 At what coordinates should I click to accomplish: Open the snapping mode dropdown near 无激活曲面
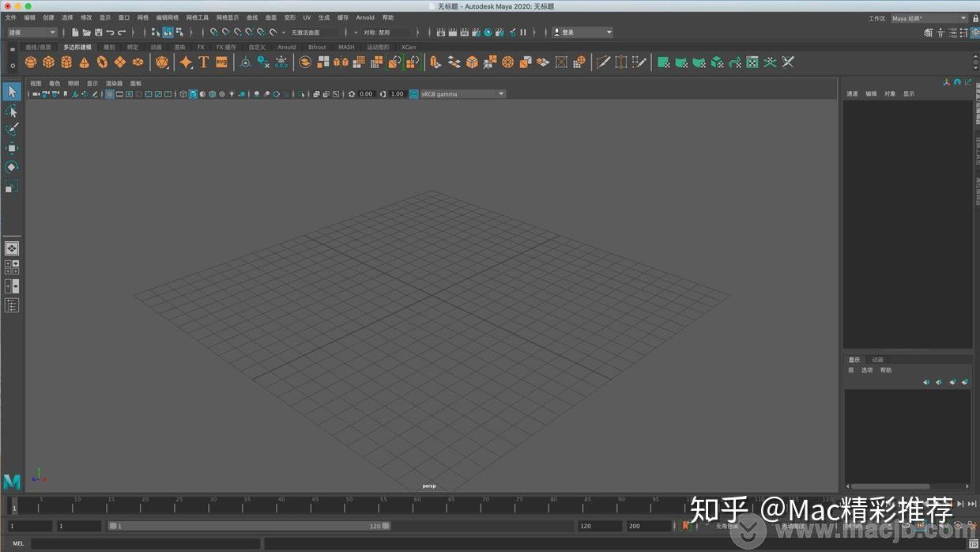tap(283, 32)
